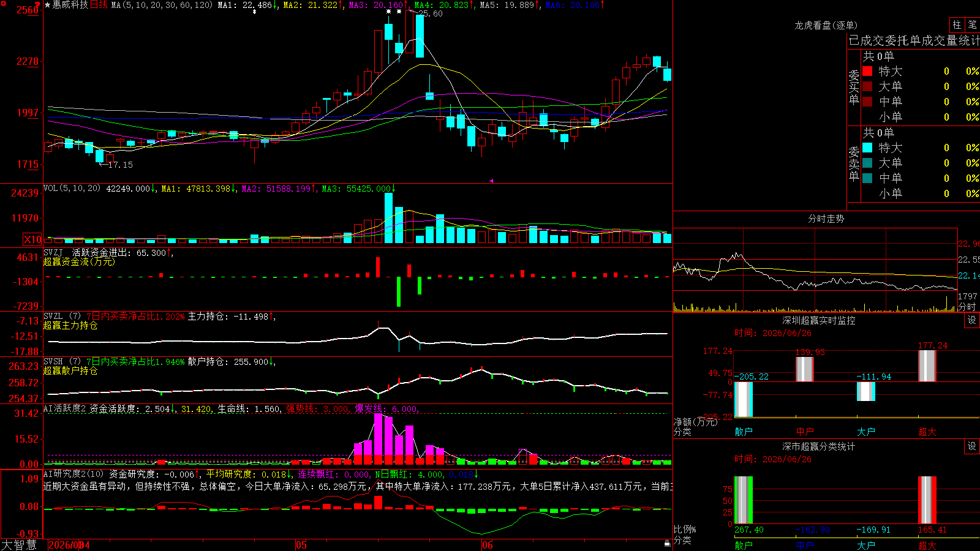980x551 pixels.
Task: Click the VOL(5,10,20) indicator label
Action: click(72, 189)
